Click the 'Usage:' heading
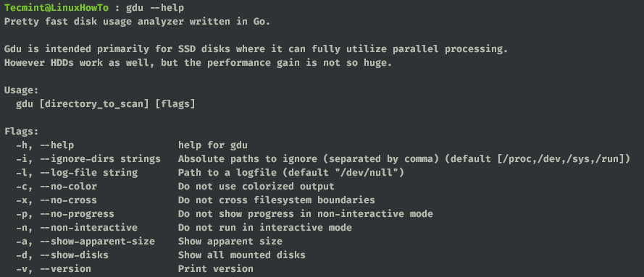Image resolution: width=644 pixels, height=277 pixels. pos(22,90)
